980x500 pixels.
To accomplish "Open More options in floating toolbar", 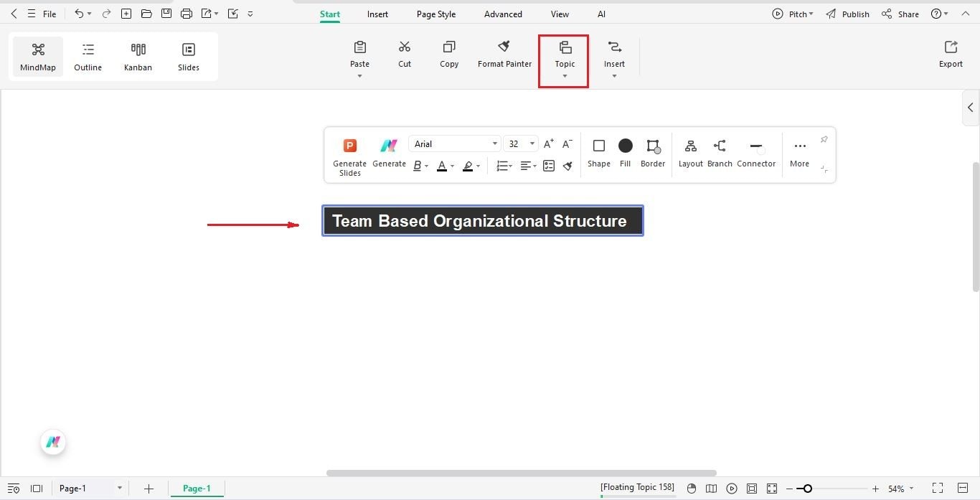I will click(x=800, y=153).
